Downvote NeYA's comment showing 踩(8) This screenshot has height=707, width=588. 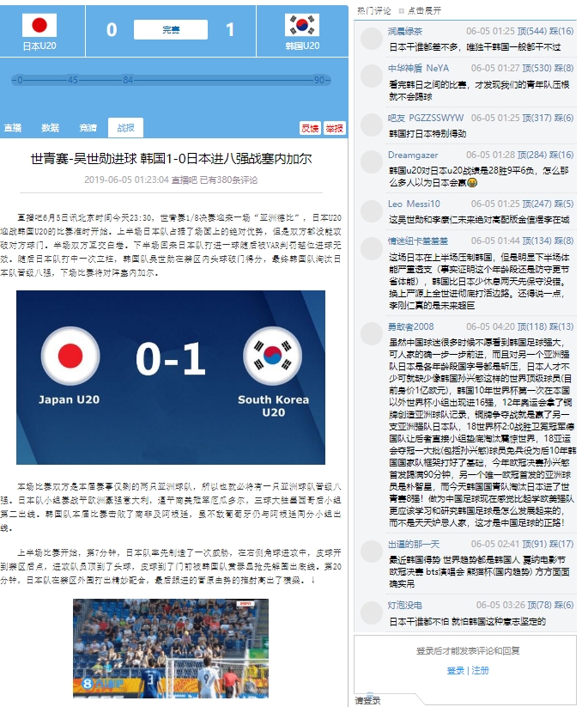(x=564, y=68)
